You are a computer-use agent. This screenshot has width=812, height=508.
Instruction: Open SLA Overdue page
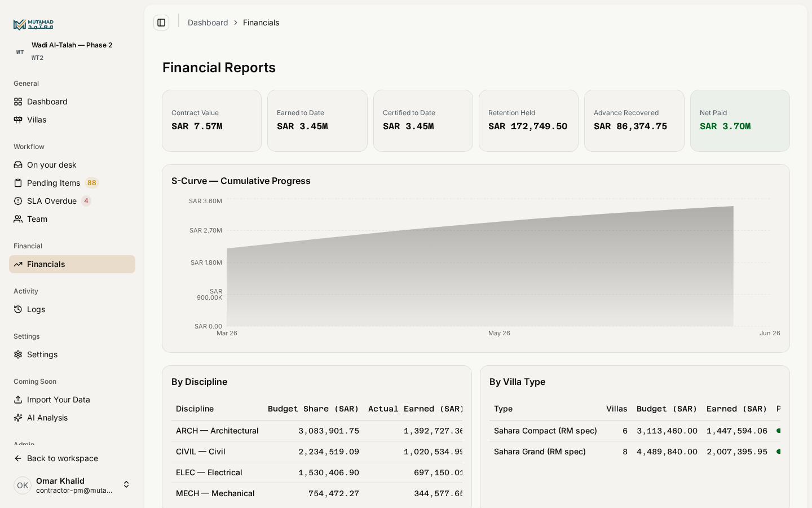[x=72, y=201]
